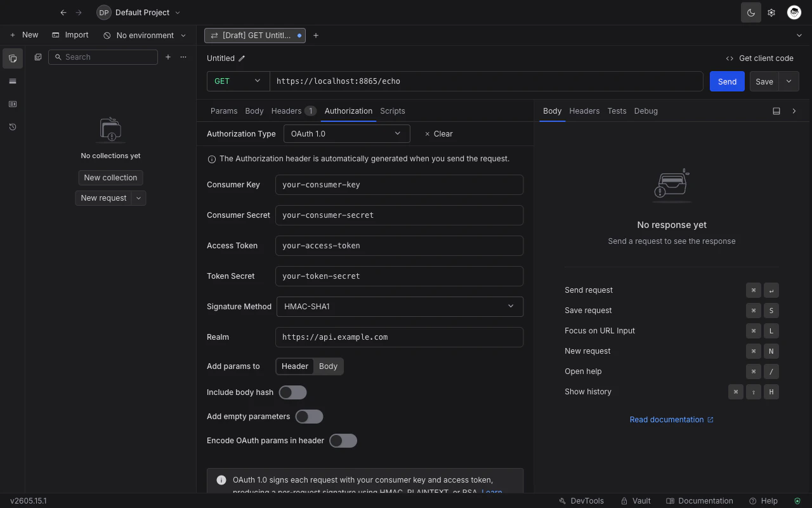
Task: Open user avatar profile icon
Action: [794, 12]
